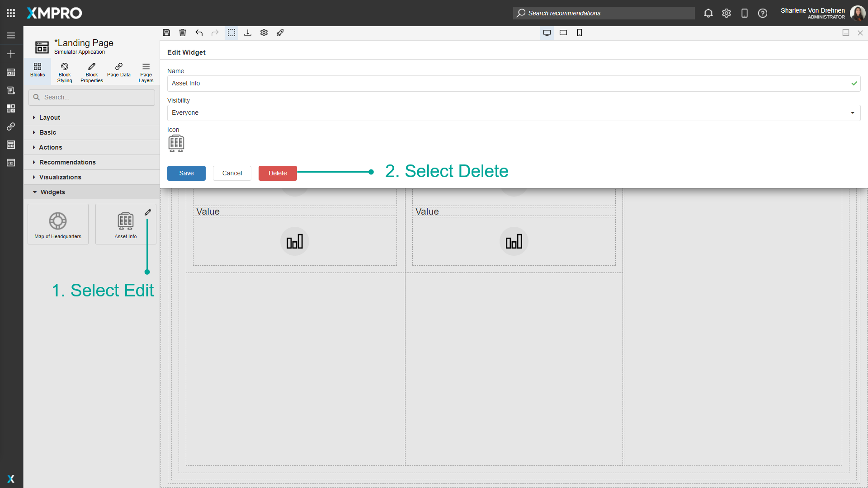The width and height of the screenshot is (868, 488).
Task: Click the Redo icon in the toolbar
Action: coord(215,33)
